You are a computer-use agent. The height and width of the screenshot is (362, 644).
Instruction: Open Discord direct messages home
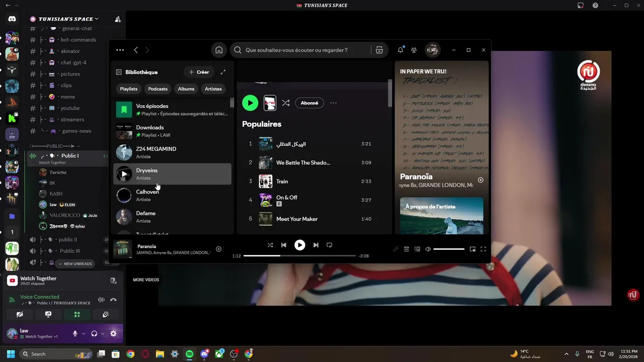[x=12, y=19]
